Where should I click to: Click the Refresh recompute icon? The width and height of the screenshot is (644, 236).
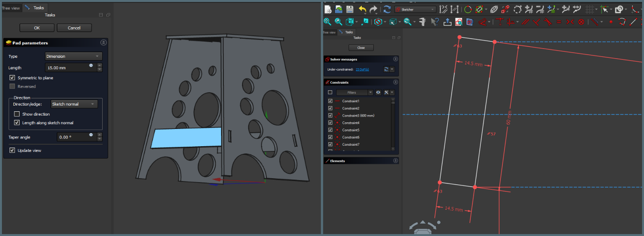(x=387, y=10)
